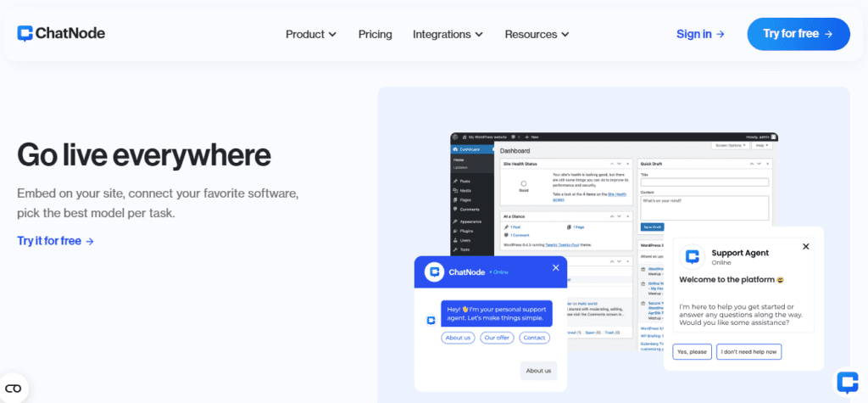Image resolution: width=868 pixels, height=403 pixels.
Task: Expand the Resources dropdown menu
Action: pyautogui.click(x=537, y=35)
